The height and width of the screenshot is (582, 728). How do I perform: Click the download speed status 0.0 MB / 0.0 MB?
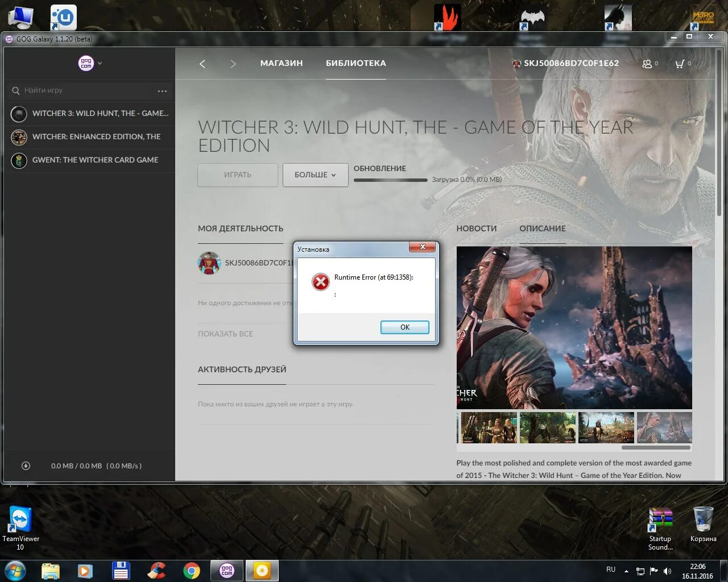click(x=96, y=466)
